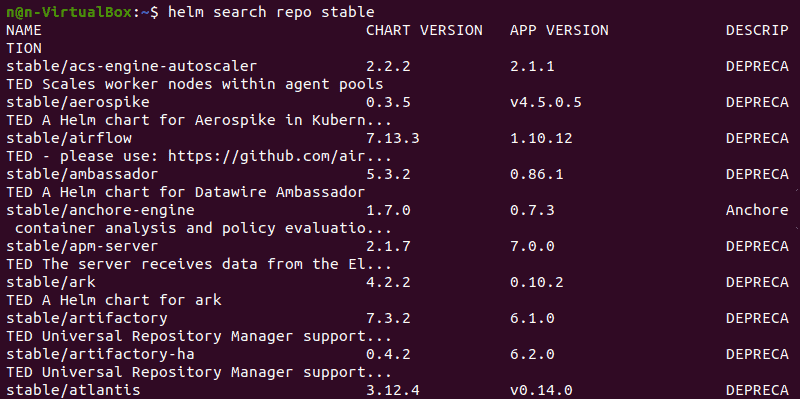This screenshot has width=800, height=399.
Task: Click the stable/aerospike chart name
Action: [78, 103]
